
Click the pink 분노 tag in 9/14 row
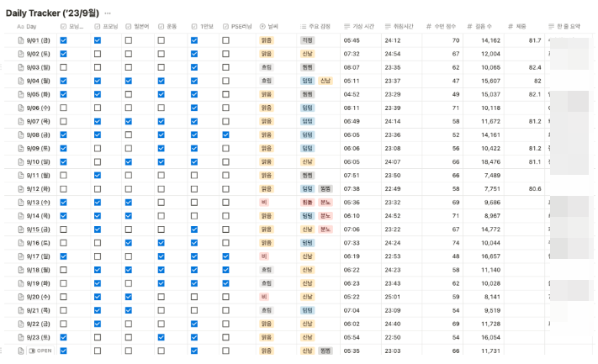(x=325, y=216)
